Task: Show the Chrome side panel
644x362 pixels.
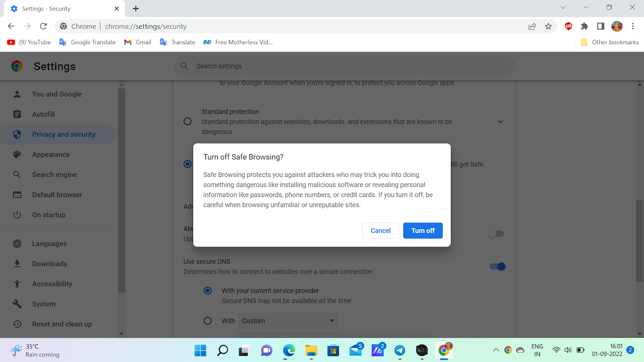Action: point(601,26)
